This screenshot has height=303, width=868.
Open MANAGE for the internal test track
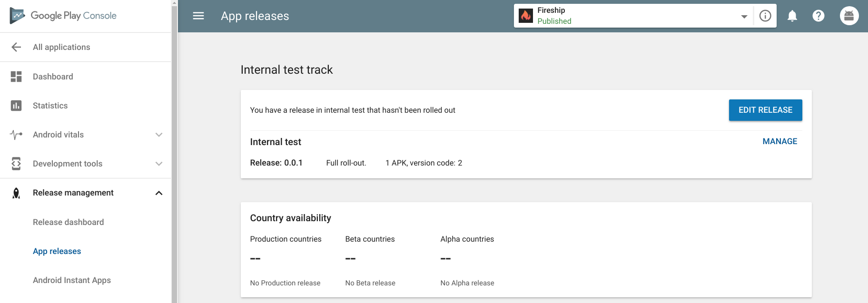(x=780, y=141)
